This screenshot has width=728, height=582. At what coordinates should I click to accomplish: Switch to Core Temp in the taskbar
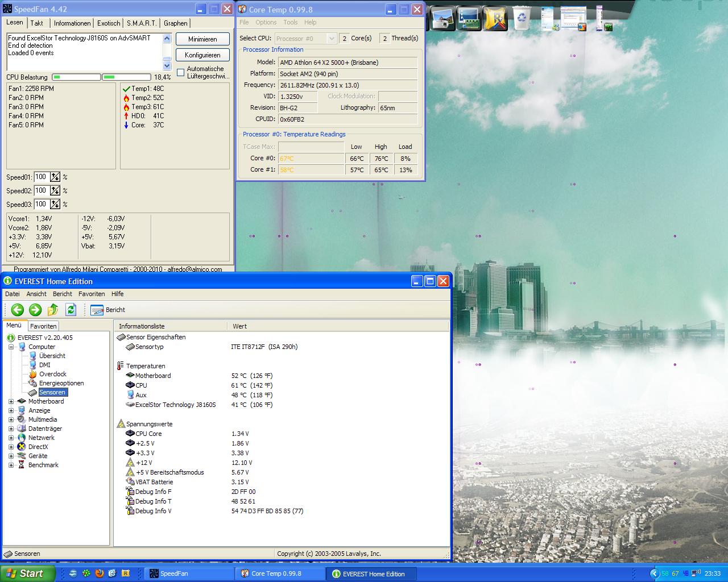tap(280, 573)
